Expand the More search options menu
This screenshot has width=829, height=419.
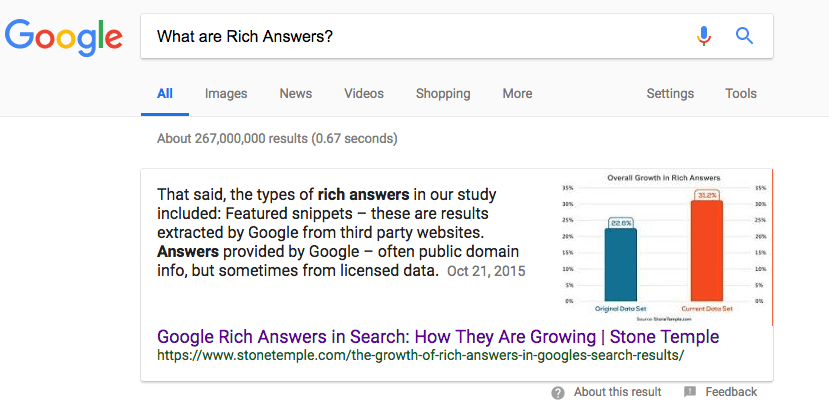(x=517, y=94)
